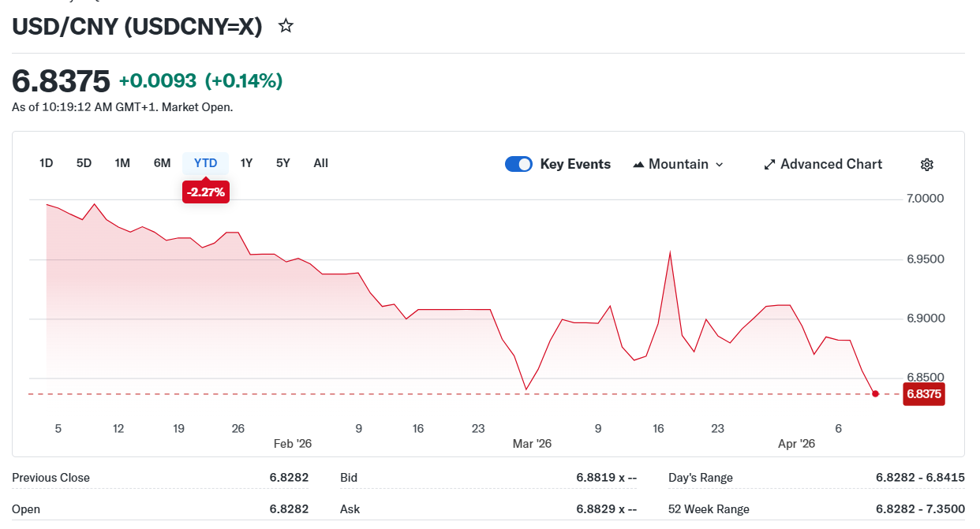The width and height of the screenshot is (980, 529).
Task: Select the All time range
Action: point(320,163)
